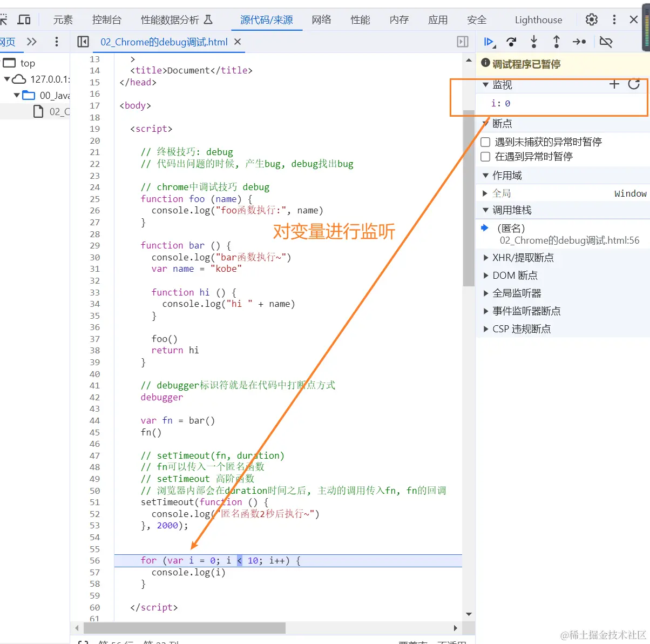650x644 pixels.
Task: Click 02_Chrome的debug调试.html:56 location link
Action: point(570,240)
